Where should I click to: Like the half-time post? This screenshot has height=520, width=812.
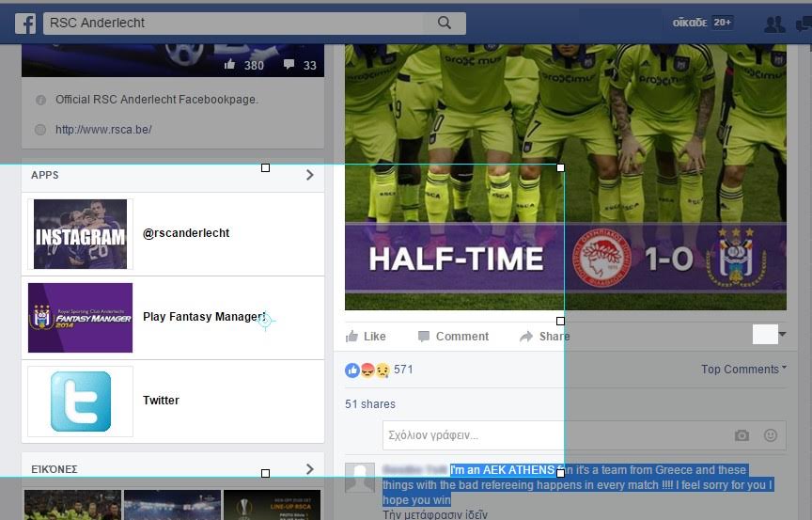pyautogui.click(x=366, y=336)
